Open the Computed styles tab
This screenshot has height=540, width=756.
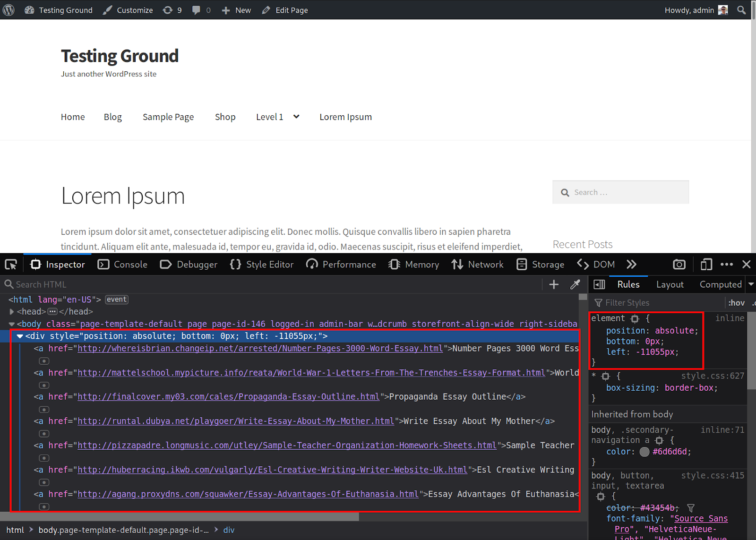click(x=720, y=284)
